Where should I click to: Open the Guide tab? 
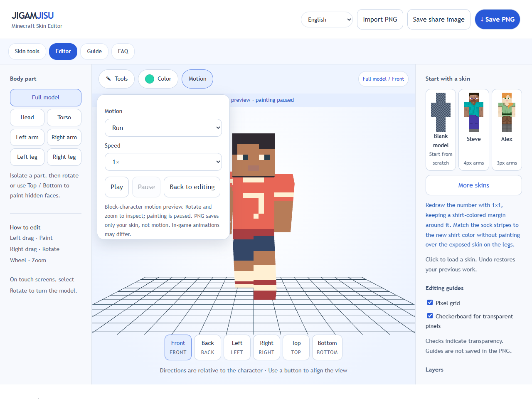pyautogui.click(x=94, y=52)
